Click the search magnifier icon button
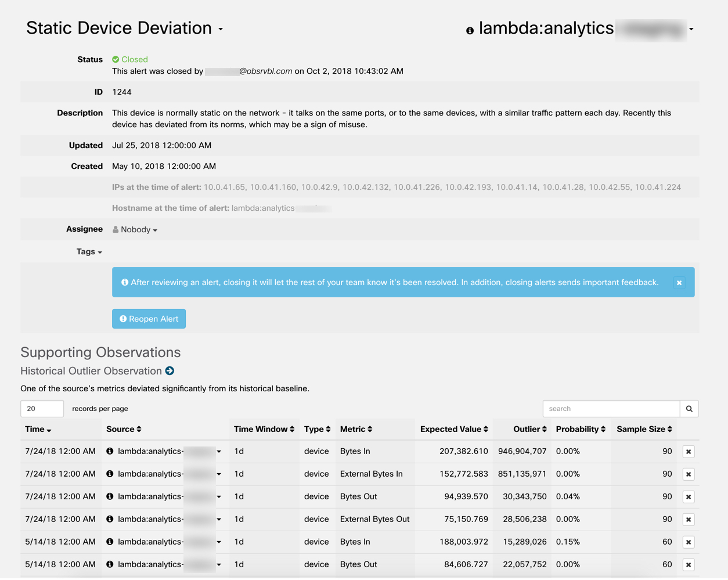This screenshot has height=580, width=728. 689,409
